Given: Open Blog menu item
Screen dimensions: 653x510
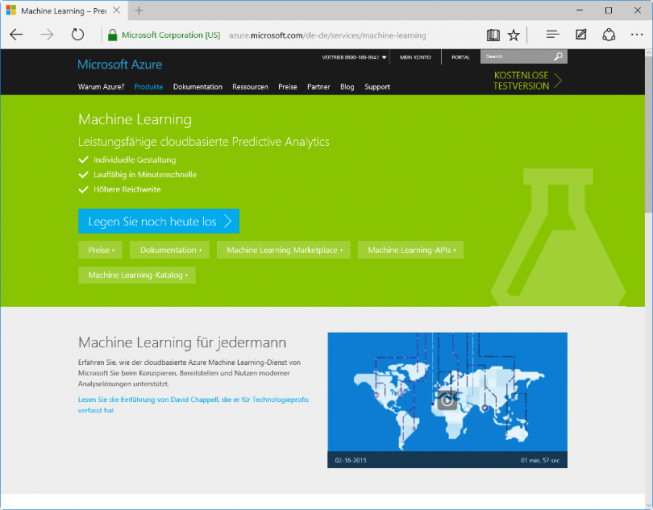Looking at the screenshot, I should tap(347, 87).
